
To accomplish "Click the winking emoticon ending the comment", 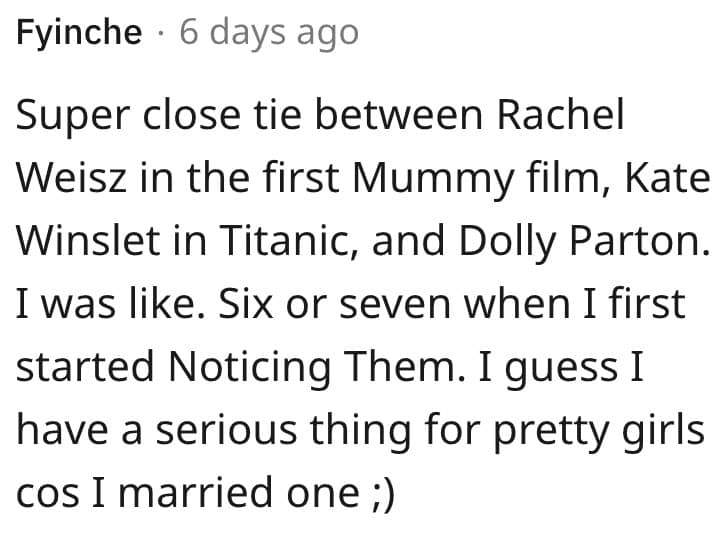I will point(379,494).
